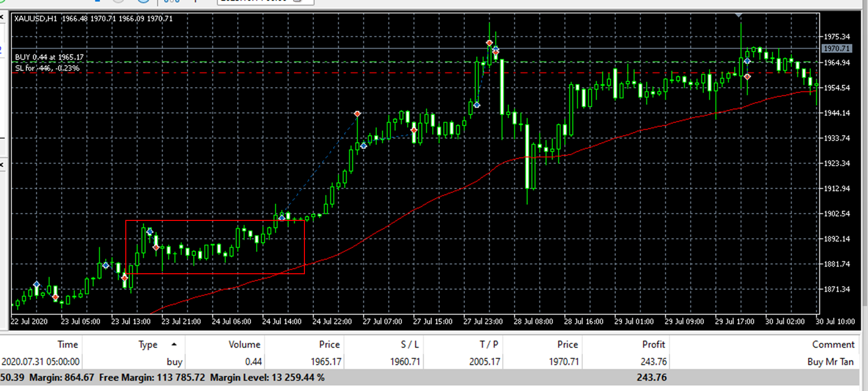The height and width of the screenshot is (391, 868).
Task: Click the '27 Jul 07:00' time axis label
Action: tap(382, 322)
